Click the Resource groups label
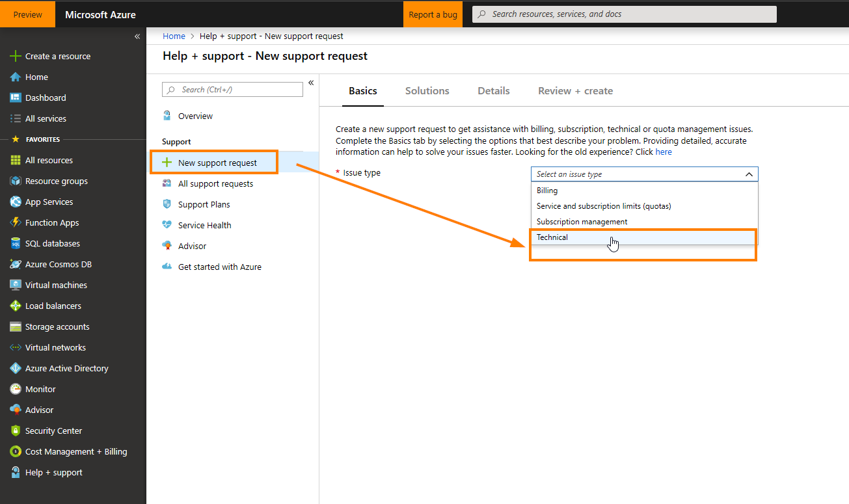This screenshot has width=849, height=504. coord(57,181)
